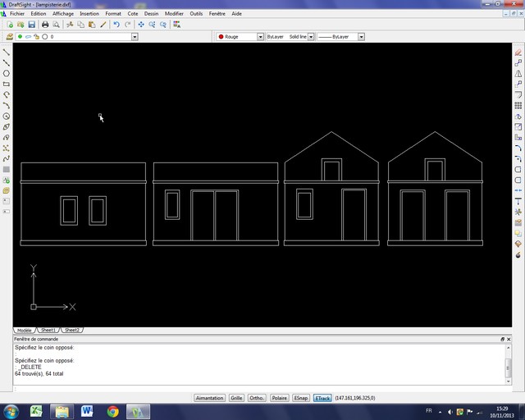Viewport: 525px width, 420px height.
Task: Switch to the Sheet1 tab
Action: 48,330
